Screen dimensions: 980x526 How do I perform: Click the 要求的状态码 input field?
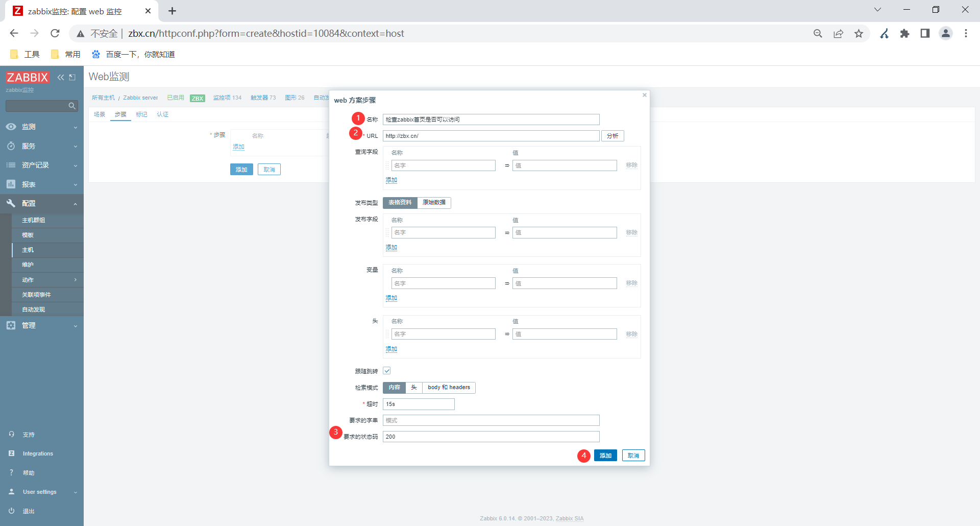[491, 437]
